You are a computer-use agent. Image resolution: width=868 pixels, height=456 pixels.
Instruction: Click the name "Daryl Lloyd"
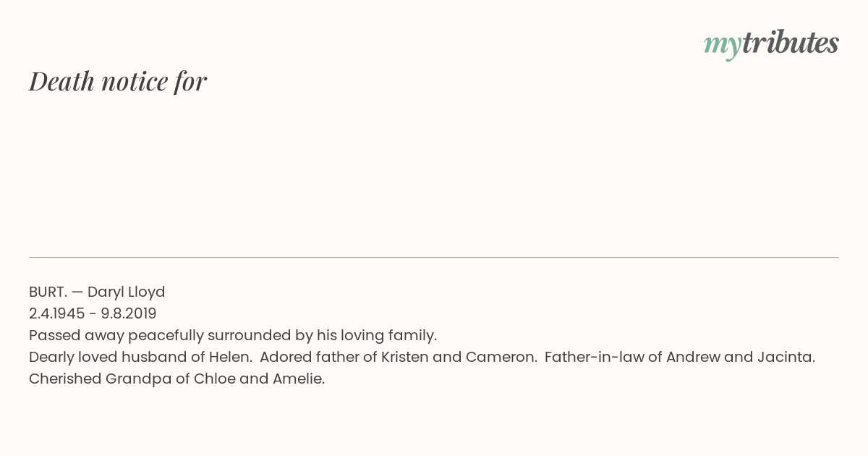click(x=127, y=292)
